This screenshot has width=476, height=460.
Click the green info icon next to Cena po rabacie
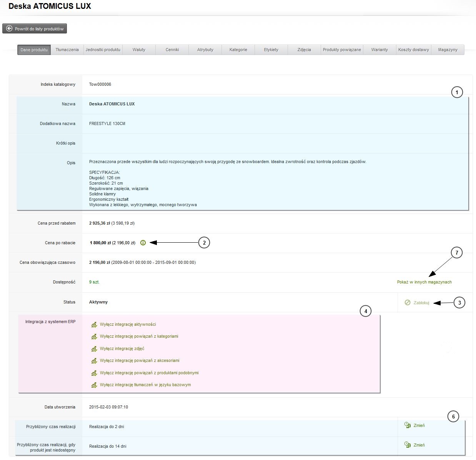pyautogui.click(x=143, y=243)
